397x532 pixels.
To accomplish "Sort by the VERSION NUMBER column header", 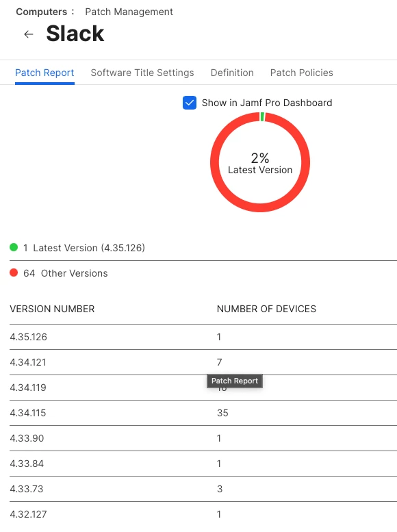I will (x=52, y=309).
